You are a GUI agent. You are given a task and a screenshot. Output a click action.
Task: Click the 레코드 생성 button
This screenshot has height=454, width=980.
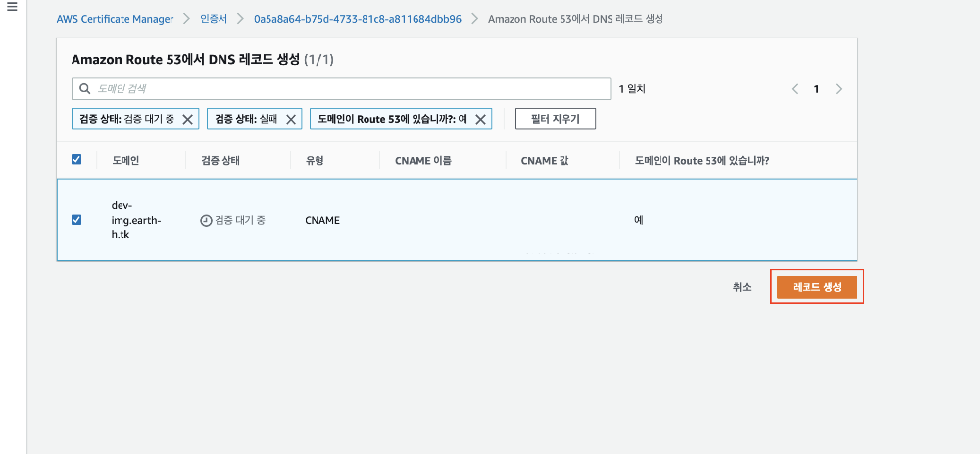click(817, 287)
